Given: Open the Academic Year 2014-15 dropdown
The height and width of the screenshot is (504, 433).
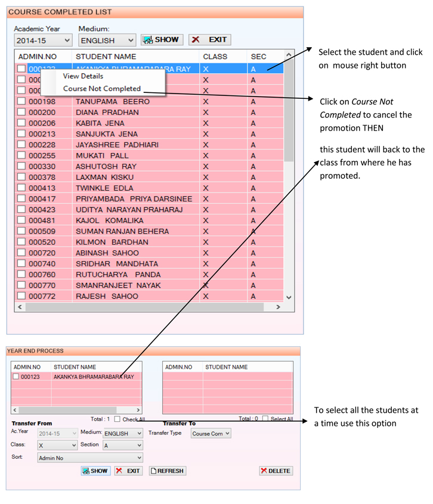Looking at the screenshot, I should tap(43, 41).
